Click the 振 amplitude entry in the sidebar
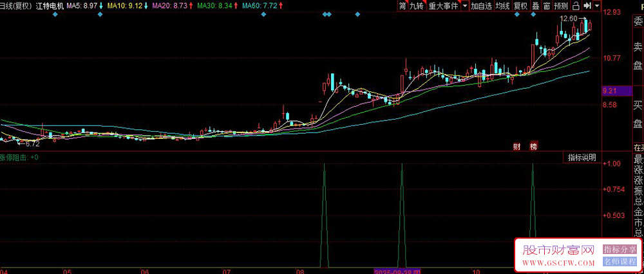Viewport: 644px width, 274px height. (x=638, y=191)
